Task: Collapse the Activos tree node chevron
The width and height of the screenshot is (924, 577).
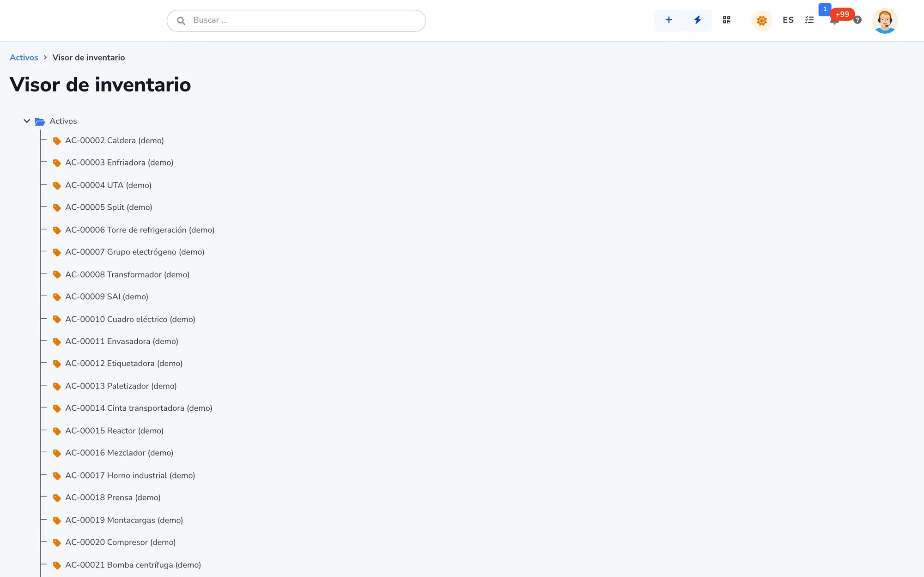Action: coord(27,121)
